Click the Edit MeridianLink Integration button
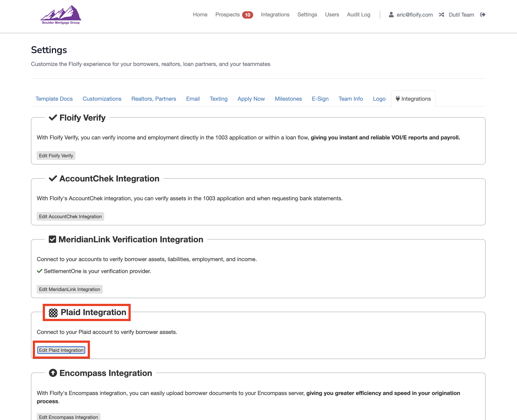The height and width of the screenshot is (420, 517). (x=70, y=289)
